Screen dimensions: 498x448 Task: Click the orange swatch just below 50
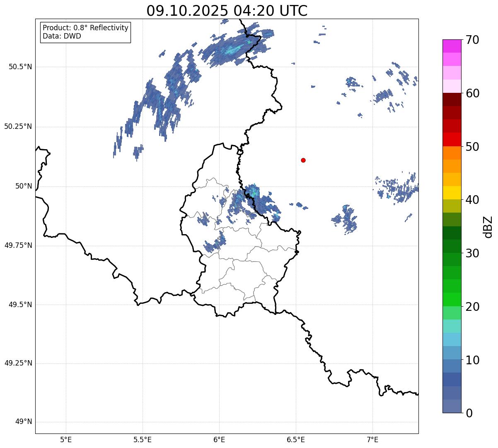coord(452,153)
